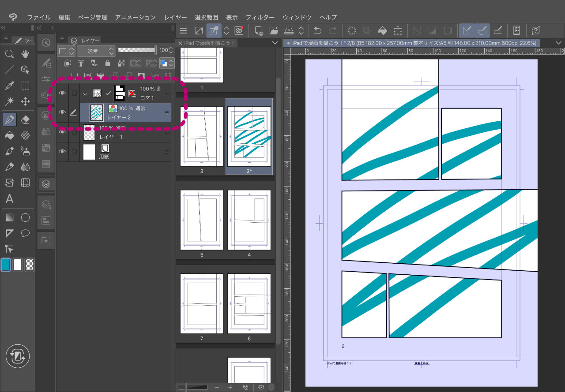This screenshot has height=392, width=565.
Task: Expand the page manager tab dropdown chevron
Action: tap(275, 43)
